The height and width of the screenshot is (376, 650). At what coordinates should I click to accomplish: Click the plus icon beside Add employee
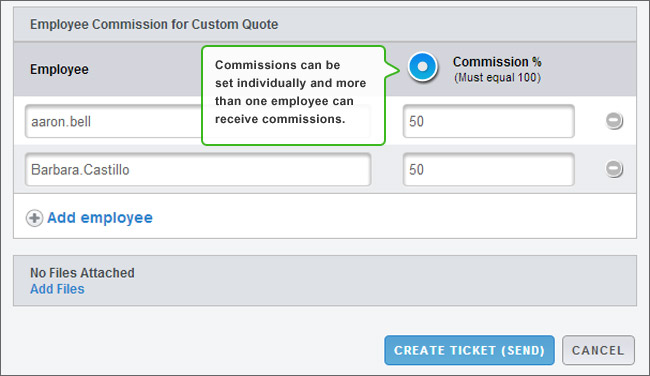pos(34,218)
